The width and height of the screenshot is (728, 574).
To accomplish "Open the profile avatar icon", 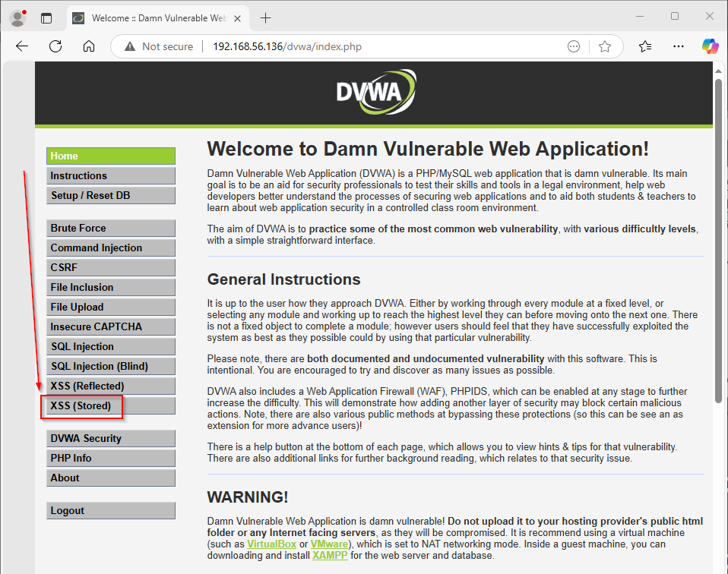I will pos(17,18).
